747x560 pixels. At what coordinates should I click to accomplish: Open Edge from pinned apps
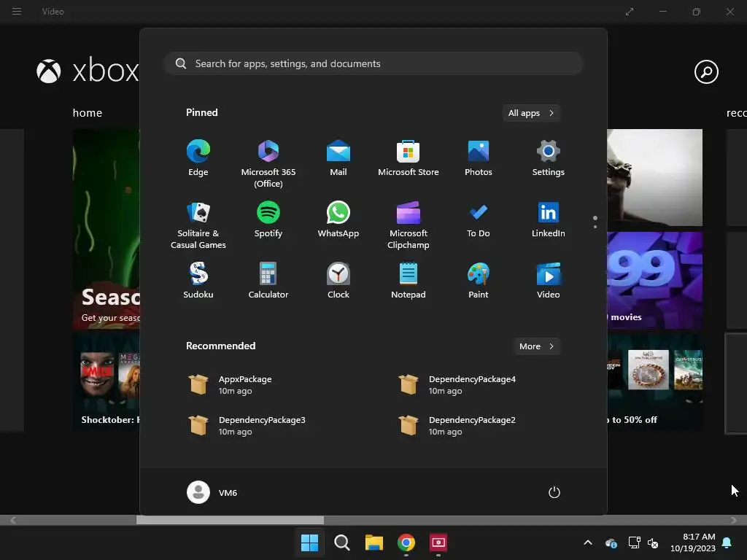pos(198,158)
